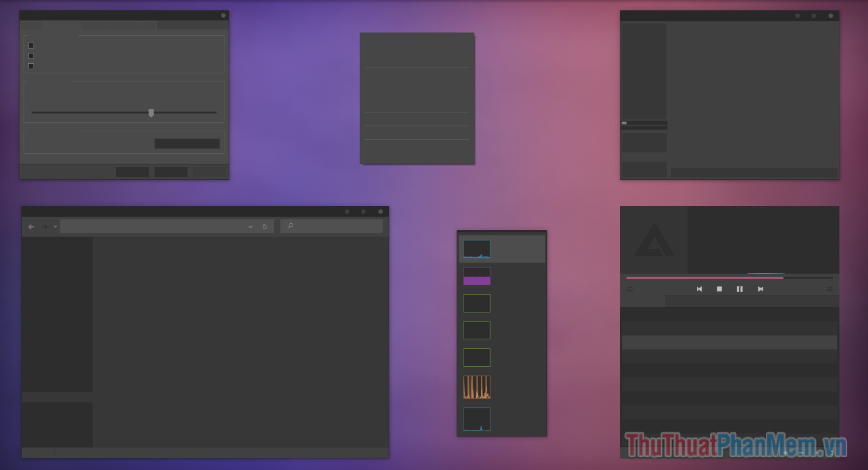Select the third tab in settings dialog
The width and height of the screenshot is (868, 470).
[x=95, y=26]
